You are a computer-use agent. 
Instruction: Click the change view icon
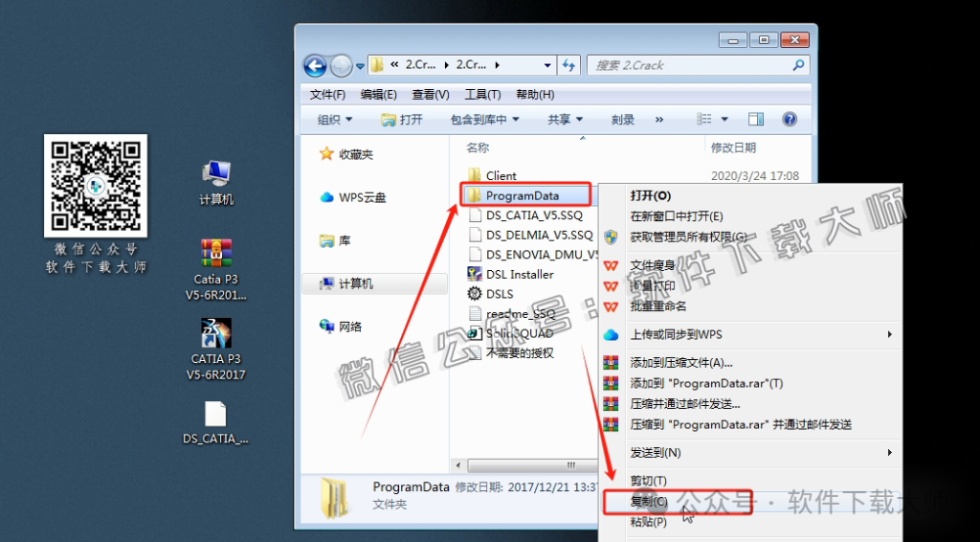pos(704,119)
